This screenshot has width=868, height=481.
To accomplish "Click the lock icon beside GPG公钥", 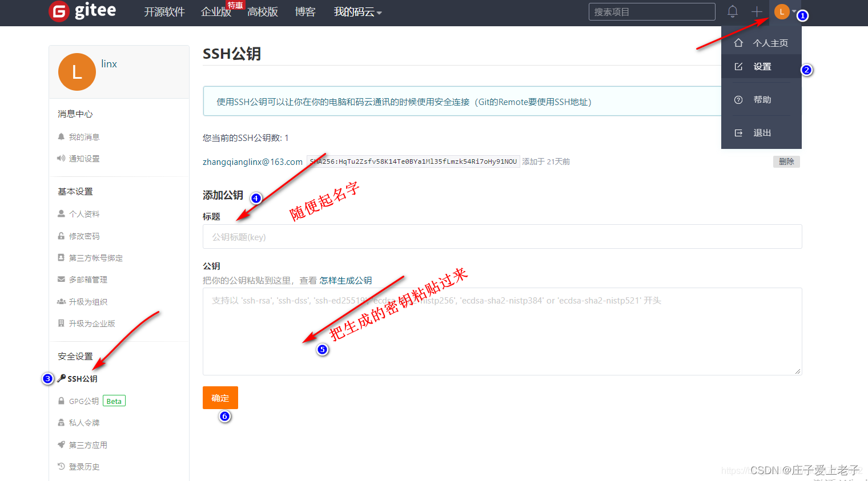I will (61, 401).
